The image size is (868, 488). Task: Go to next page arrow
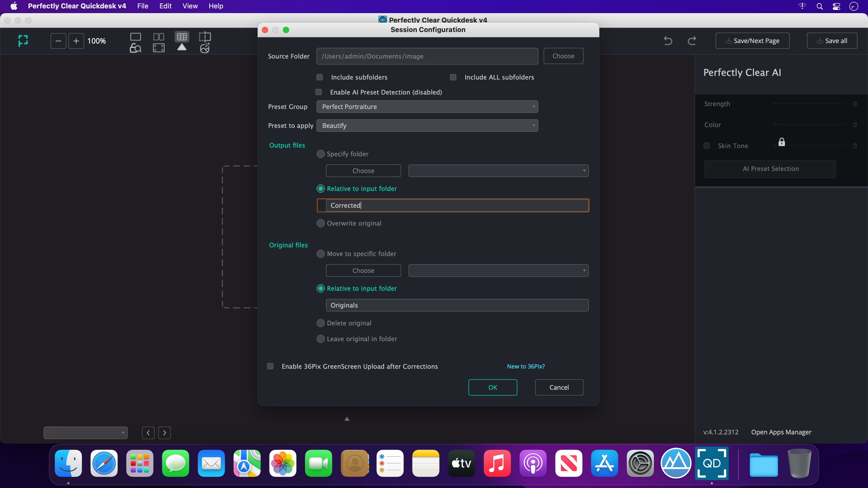(165, 433)
